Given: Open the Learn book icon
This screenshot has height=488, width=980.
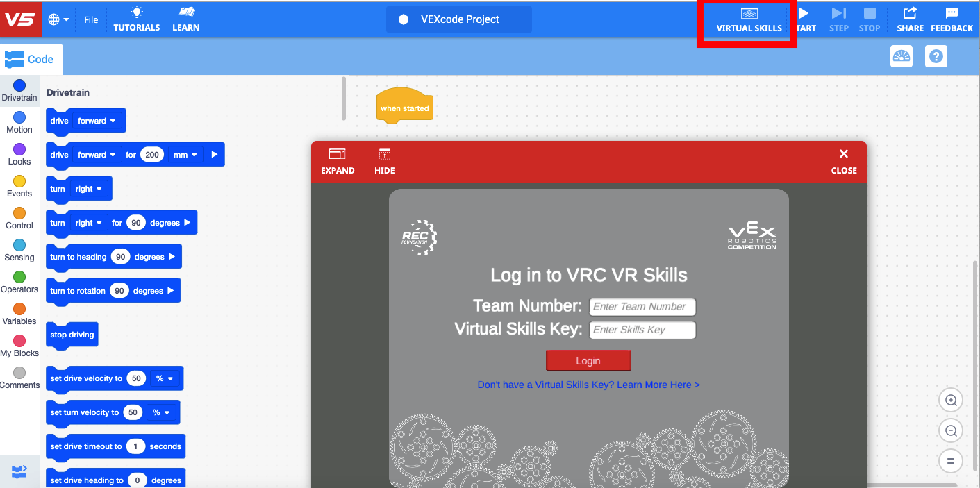Looking at the screenshot, I should click(x=186, y=19).
